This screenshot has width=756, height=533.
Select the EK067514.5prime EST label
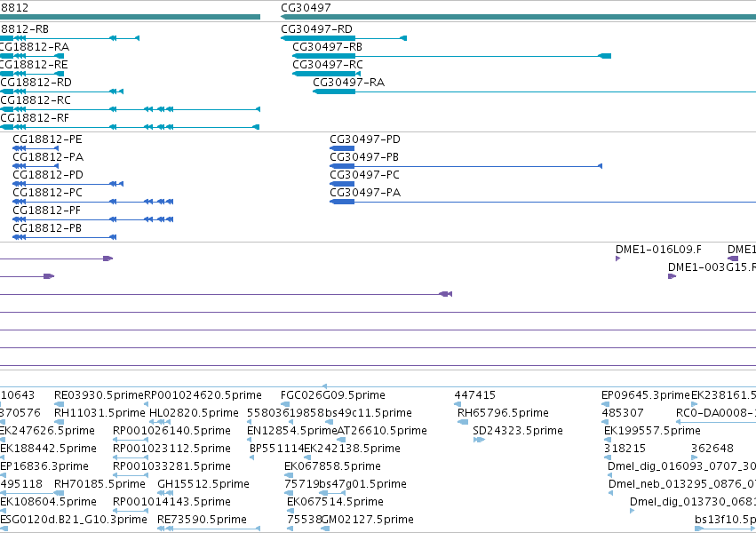tap(335, 502)
